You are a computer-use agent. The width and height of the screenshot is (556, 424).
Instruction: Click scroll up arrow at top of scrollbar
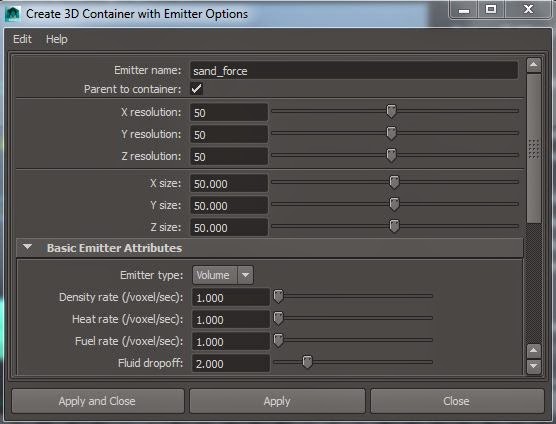(x=534, y=65)
